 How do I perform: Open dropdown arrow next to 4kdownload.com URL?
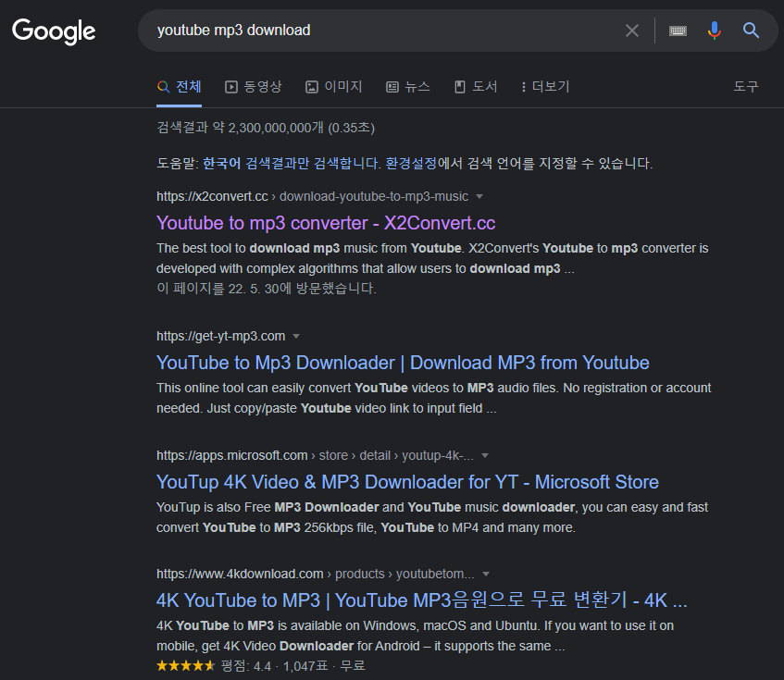486,575
